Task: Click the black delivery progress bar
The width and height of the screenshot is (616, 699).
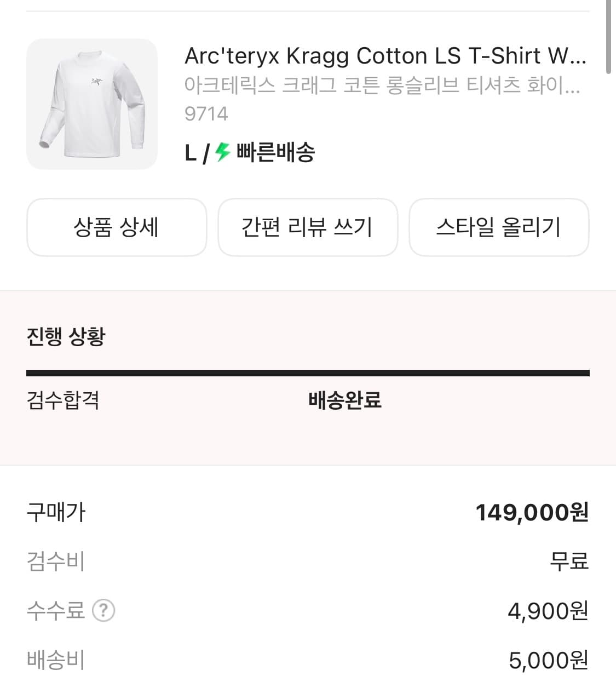Action: pos(308,373)
